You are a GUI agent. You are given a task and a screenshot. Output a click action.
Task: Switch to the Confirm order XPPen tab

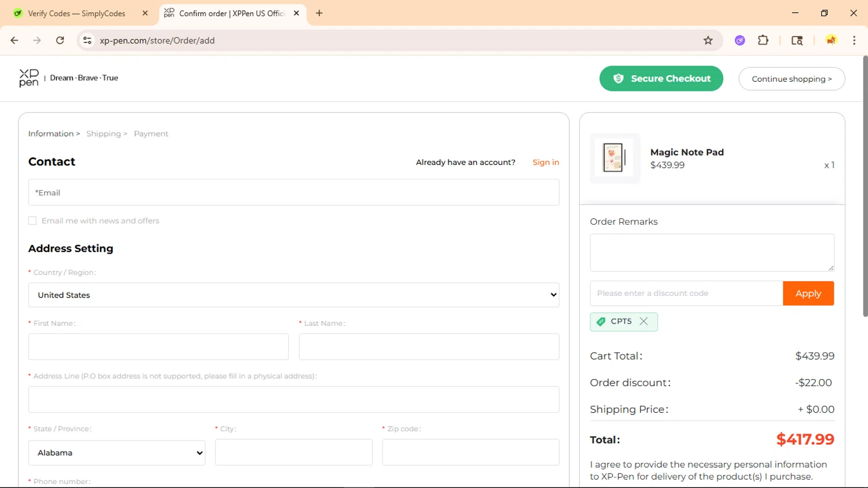coord(232,13)
